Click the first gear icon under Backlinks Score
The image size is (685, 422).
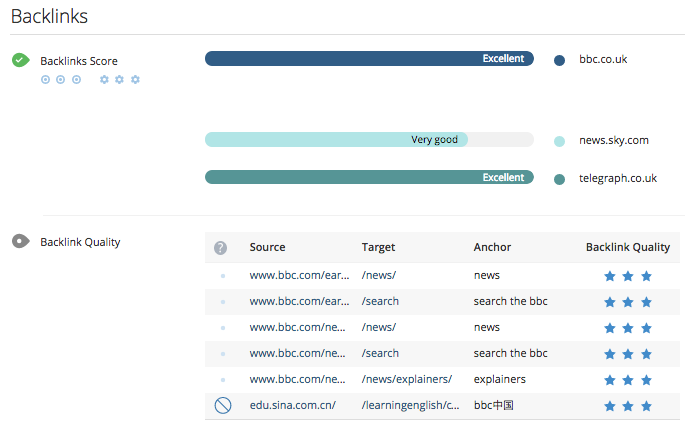(x=104, y=80)
